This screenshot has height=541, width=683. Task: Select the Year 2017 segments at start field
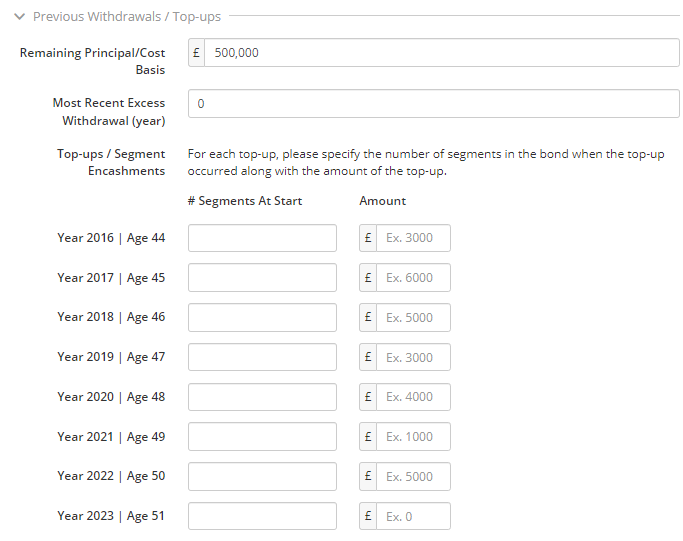262,277
